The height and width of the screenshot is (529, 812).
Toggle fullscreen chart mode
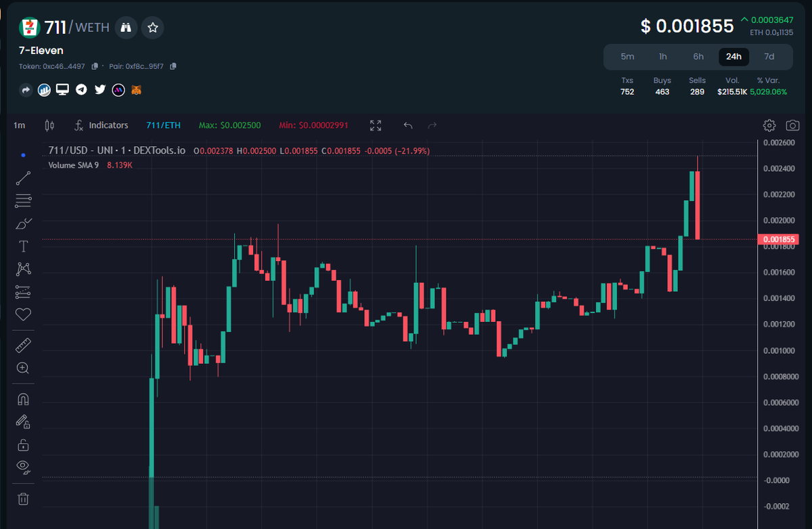376,125
